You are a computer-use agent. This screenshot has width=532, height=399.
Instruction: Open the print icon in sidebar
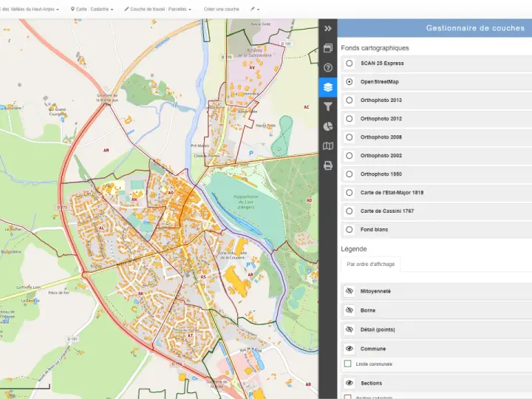pyautogui.click(x=328, y=166)
